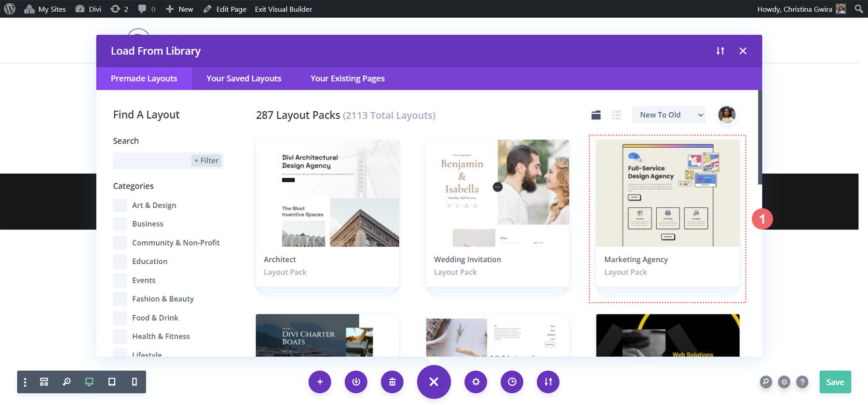Click the modal vertical scrollbar
This screenshot has height=405, width=868.
coord(760,137)
